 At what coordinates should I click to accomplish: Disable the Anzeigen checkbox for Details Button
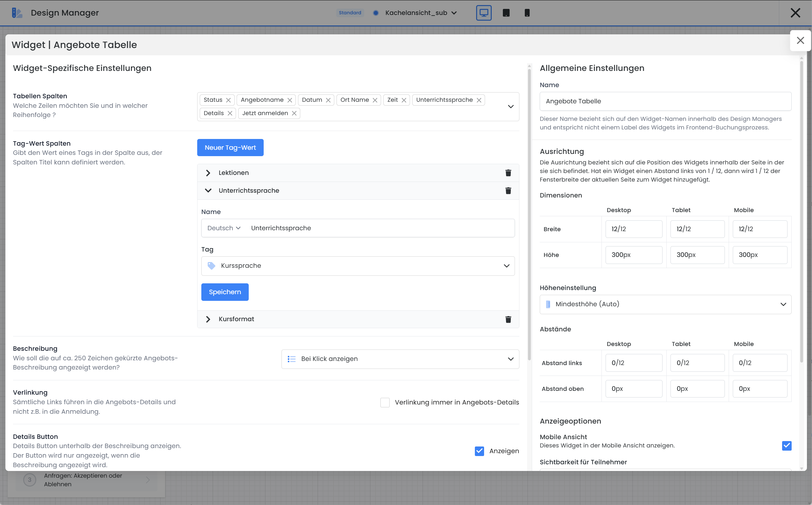point(479,451)
